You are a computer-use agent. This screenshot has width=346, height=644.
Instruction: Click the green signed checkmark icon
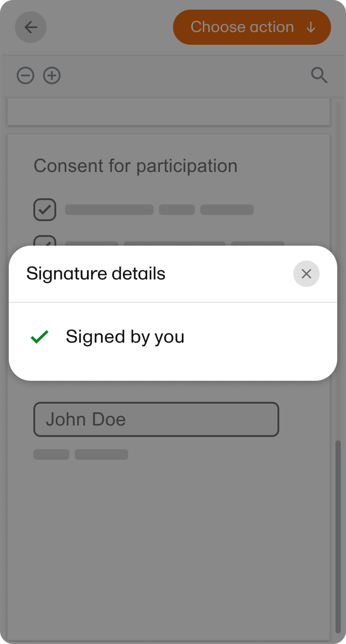click(40, 337)
